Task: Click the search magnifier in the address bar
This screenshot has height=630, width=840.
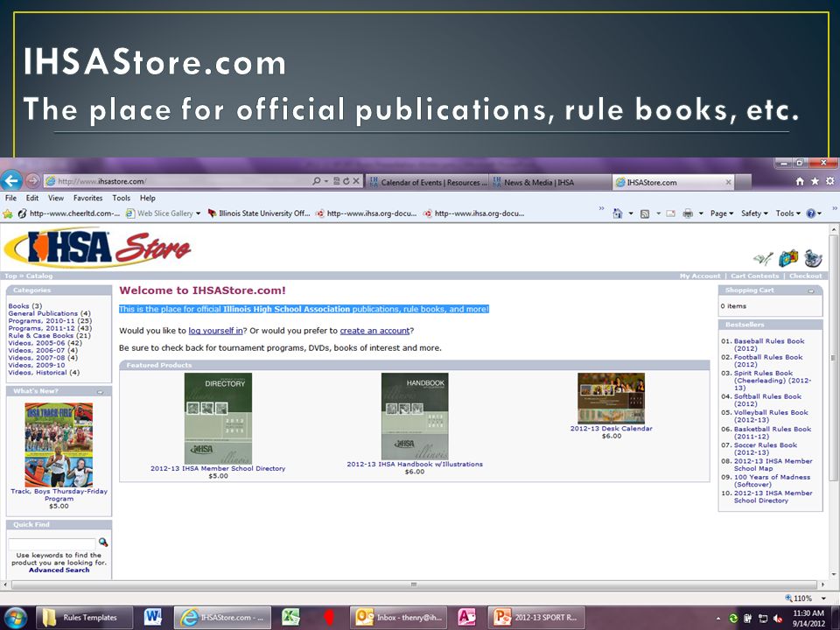Action: [317, 181]
